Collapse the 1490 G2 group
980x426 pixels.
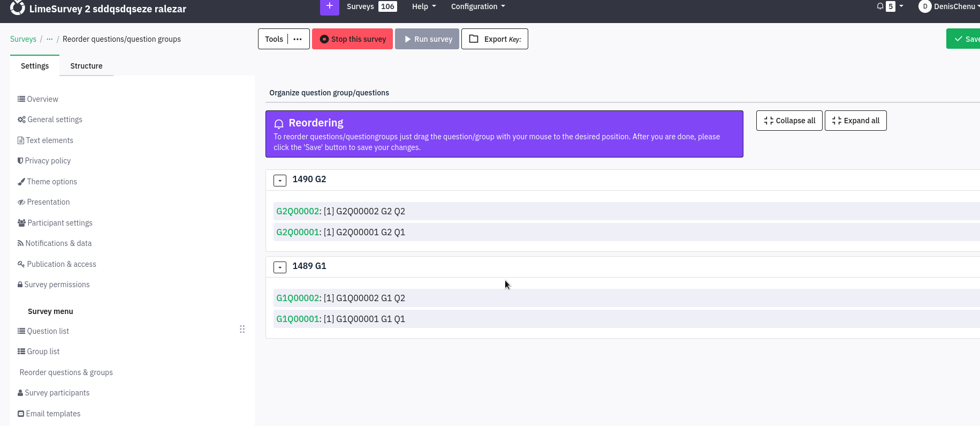[280, 181]
